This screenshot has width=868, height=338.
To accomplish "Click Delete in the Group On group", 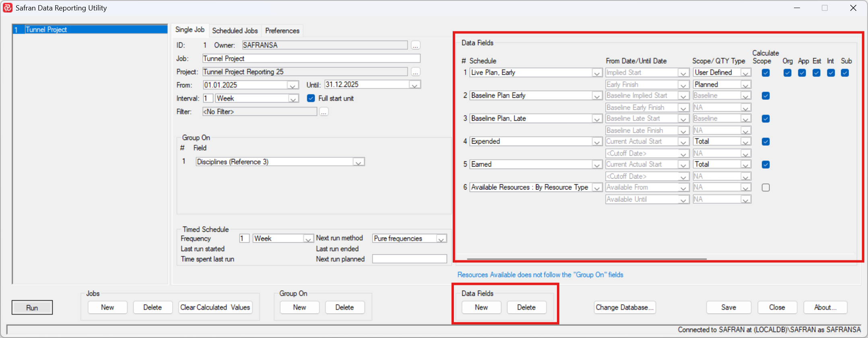I will [345, 307].
